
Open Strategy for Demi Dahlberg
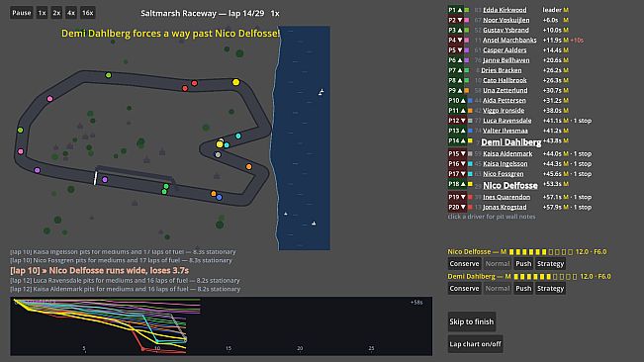point(550,289)
